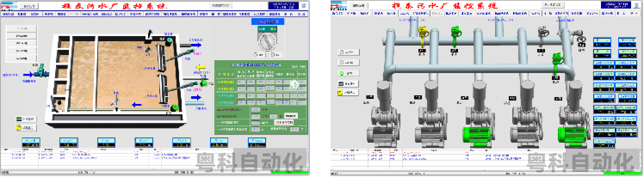This screenshot has width=644, height=177.
Task: Turn the rotary selector switch knob
Action: pos(267,42)
